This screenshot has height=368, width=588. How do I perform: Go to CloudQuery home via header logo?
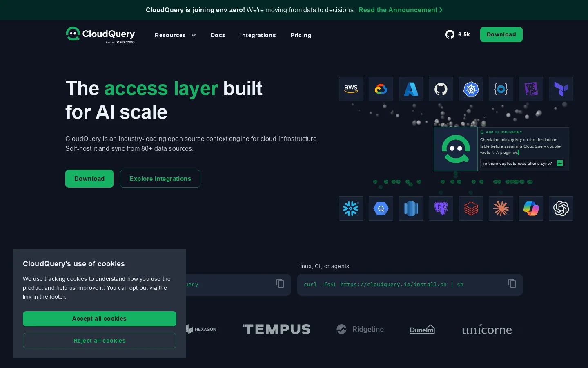100,35
